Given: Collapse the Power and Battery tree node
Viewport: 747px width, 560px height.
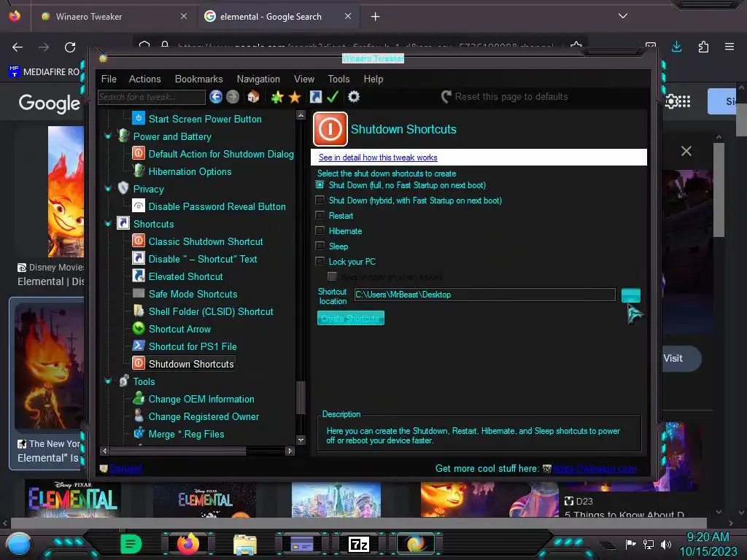Looking at the screenshot, I should point(108,136).
